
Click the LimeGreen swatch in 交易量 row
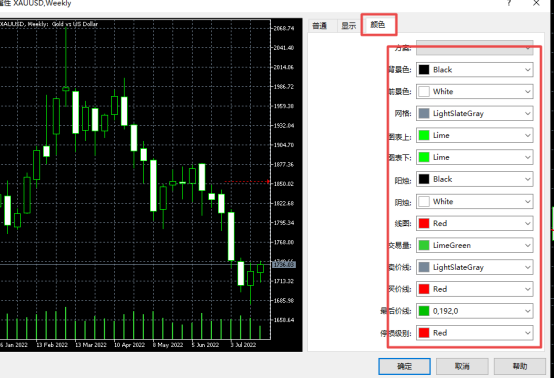424,245
